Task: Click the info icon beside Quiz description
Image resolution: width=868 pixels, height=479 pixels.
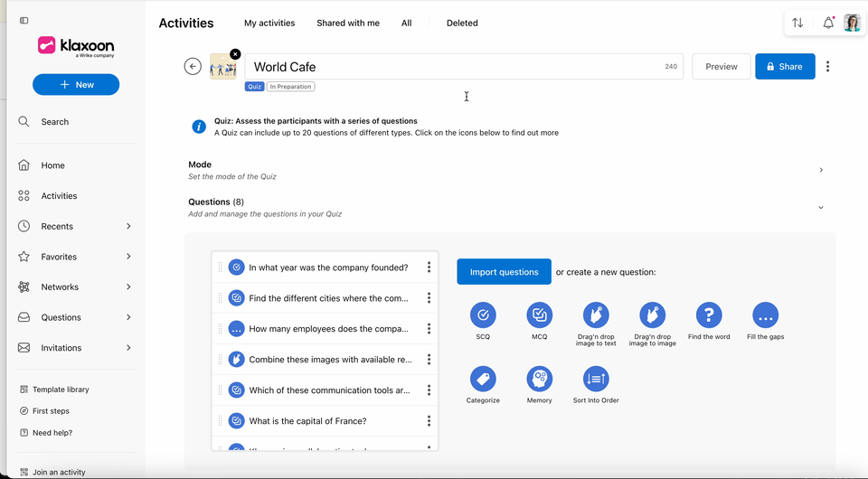Action: pos(199,127)
